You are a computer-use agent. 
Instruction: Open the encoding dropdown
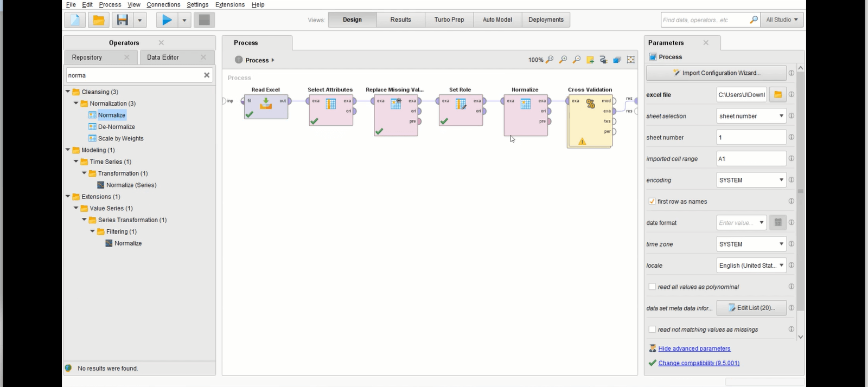pyautogui.click(x=751, y=180)
